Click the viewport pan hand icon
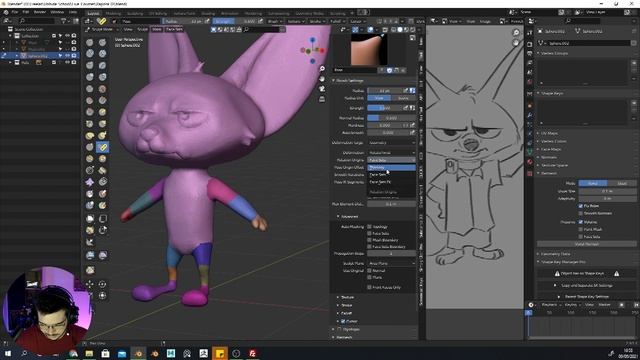640x360 pixels. pos(322,78)
